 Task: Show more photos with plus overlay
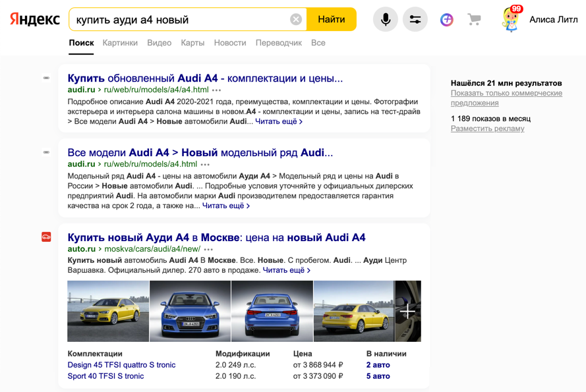click(x=407, y=311)
